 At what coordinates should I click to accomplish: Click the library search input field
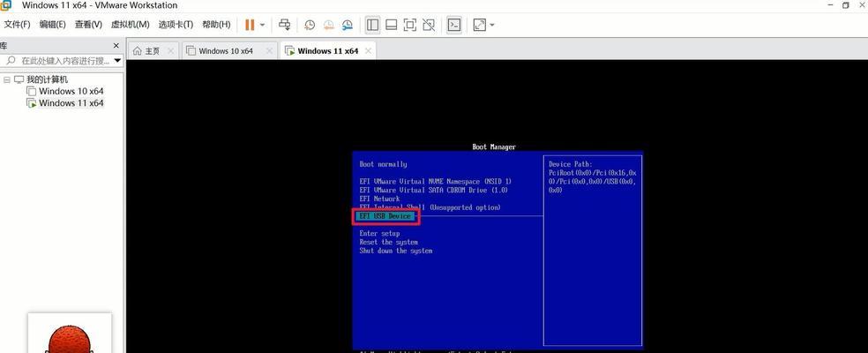(x=65, y=60)
